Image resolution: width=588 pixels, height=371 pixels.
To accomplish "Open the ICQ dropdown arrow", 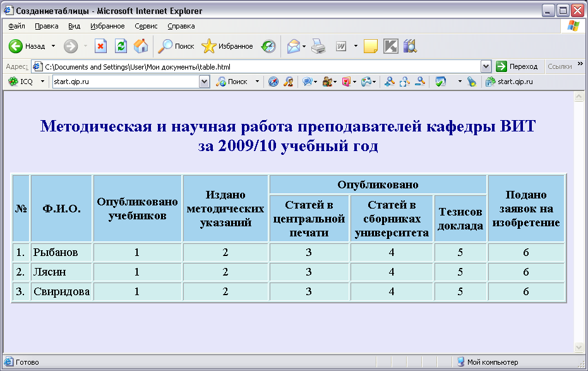I will [x=42, y=82].
